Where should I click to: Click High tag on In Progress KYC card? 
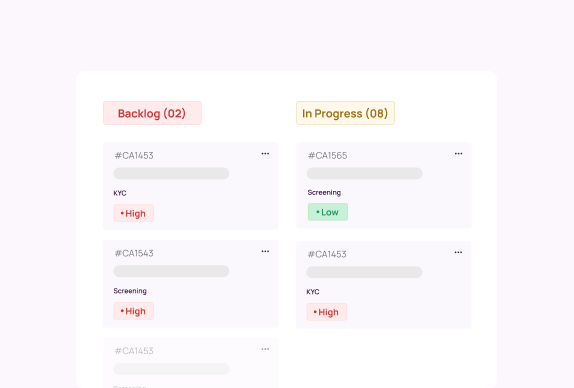[327, 312]
